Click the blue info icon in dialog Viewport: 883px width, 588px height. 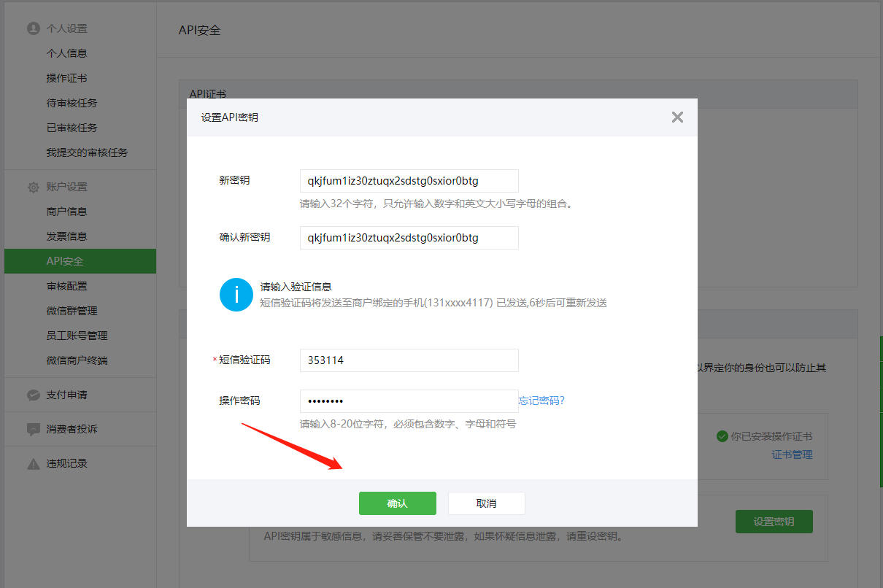(x=236, y=295)
